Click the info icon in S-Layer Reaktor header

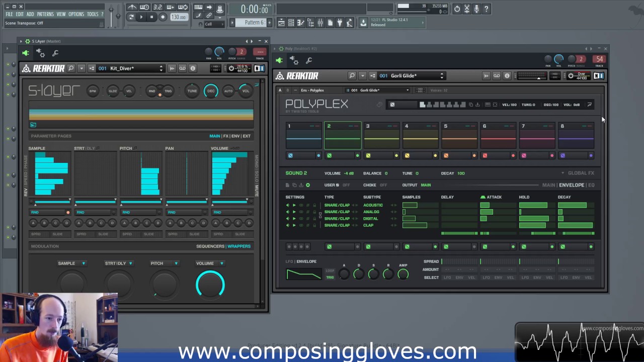point(193,68)
